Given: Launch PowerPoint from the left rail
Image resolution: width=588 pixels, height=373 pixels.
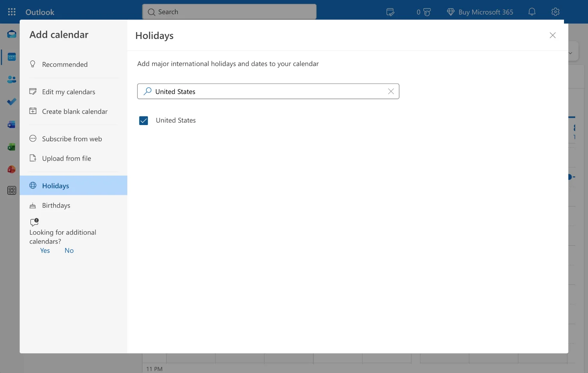Looking at the screenshot, I should pyautogui.click(x=12, y=170).
